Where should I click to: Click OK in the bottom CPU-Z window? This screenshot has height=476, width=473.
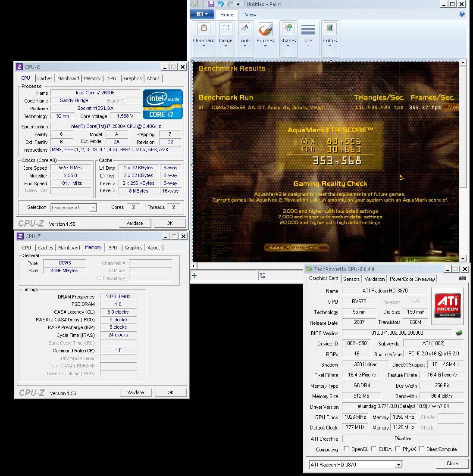point(170,392)
